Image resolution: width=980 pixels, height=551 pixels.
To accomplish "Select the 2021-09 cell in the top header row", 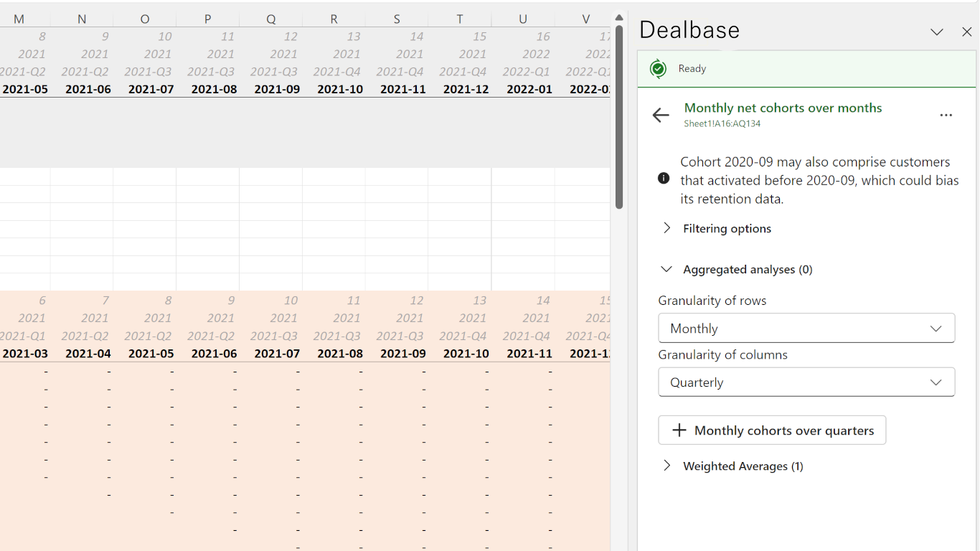I will point(277,89).
